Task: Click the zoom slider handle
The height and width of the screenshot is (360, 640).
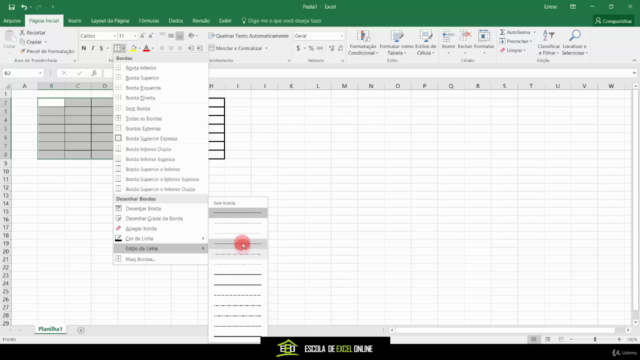Action: (x=595, y=339)
